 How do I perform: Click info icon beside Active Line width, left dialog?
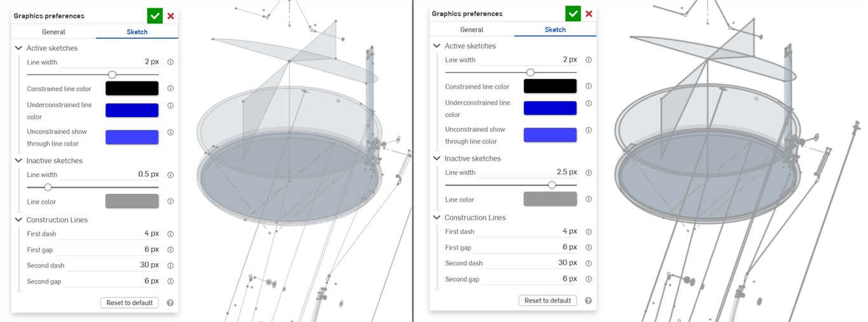(170, 62)
